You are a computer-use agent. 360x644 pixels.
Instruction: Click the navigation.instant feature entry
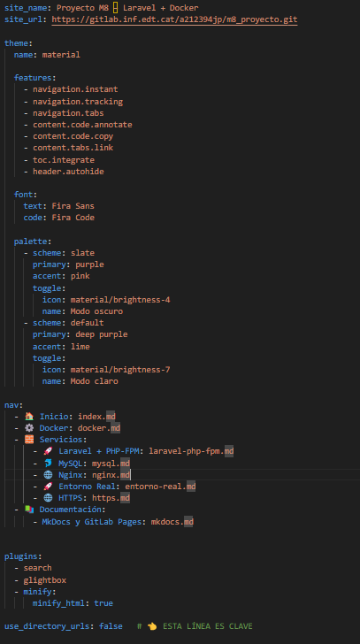point(75,89)
